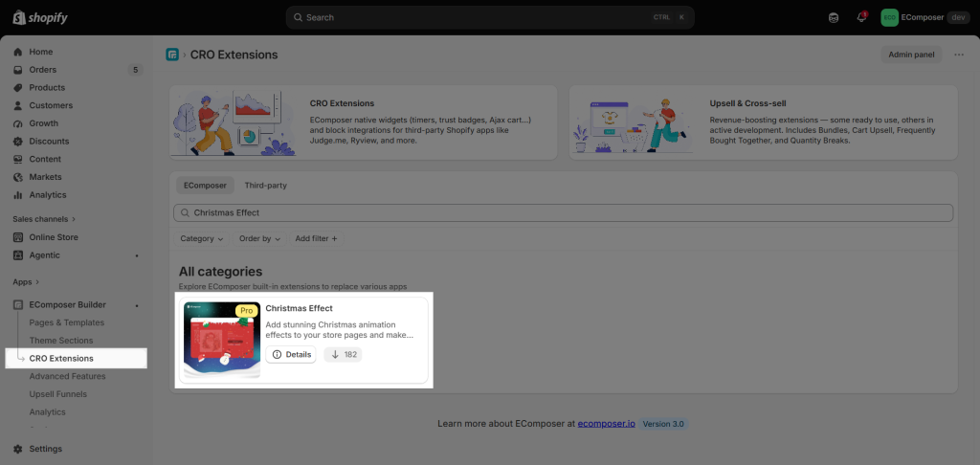Click Add filter + button
The height and width of the screenshot is (465, 980).
pos(316,239)
